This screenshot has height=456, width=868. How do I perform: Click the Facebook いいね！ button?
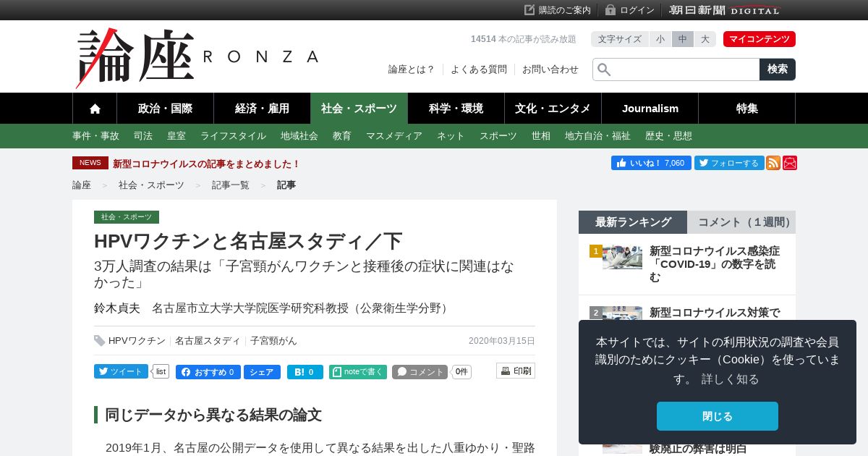[651, 163]
